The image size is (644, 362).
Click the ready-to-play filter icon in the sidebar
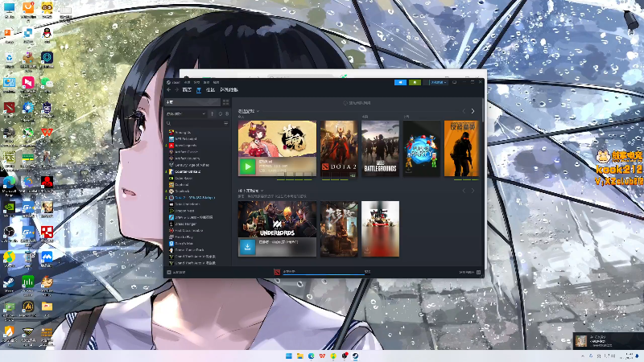coord(227,113)
